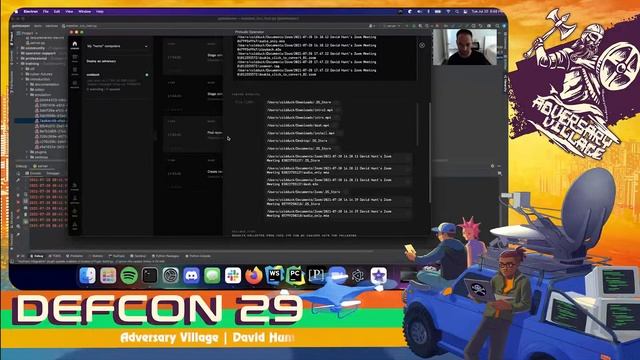The height and width of the screenshot is (360, 640).
Task: Open the Python Console tab
Action: coord(198,256)
